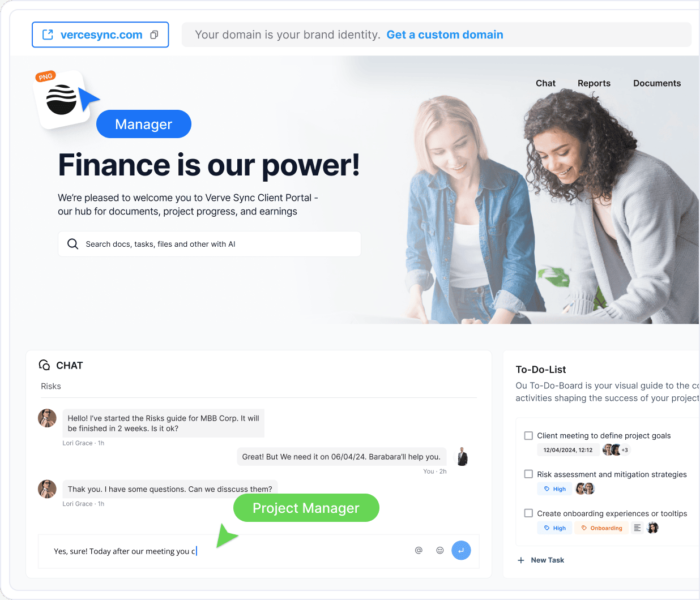
Task: Click the mention @ icon in chat
Action: pyautogui.click(x=419, y=550)
